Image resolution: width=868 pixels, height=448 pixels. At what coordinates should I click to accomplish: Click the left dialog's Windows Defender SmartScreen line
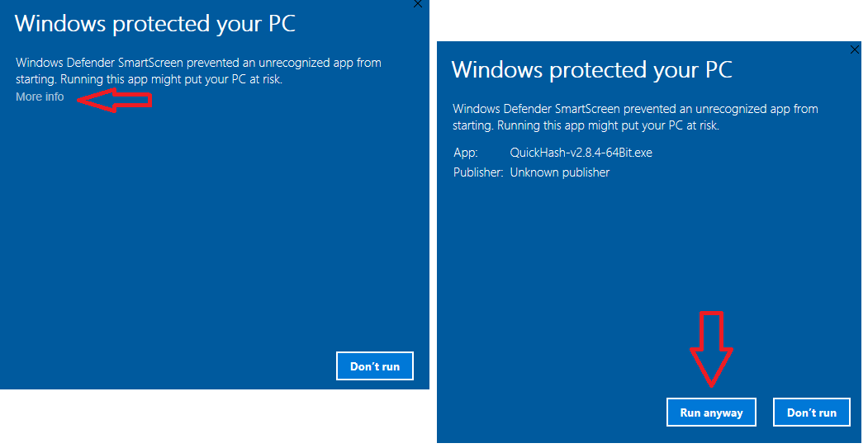tap(198, 63)
